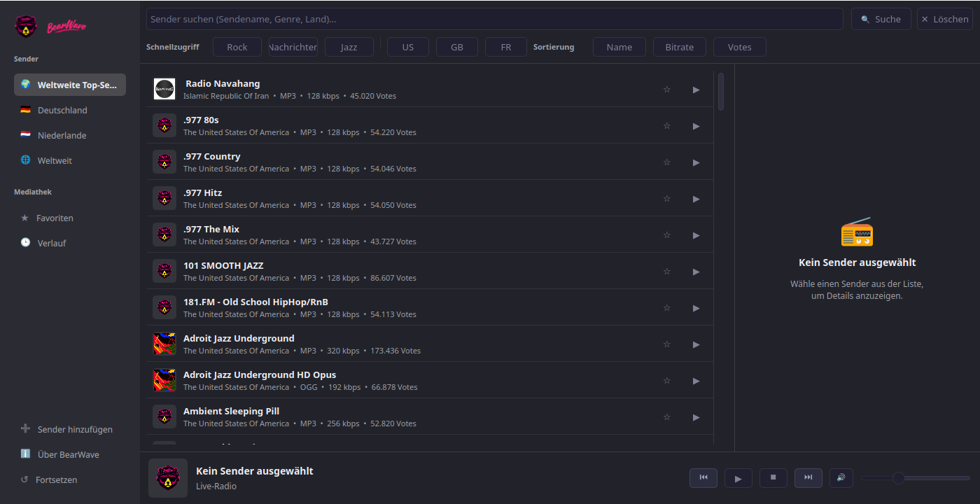Click the Adroit Jazz Underground artwork thumbnail
Screen dimensions: 980x504
pyautogui.click(x=164, y=344)
